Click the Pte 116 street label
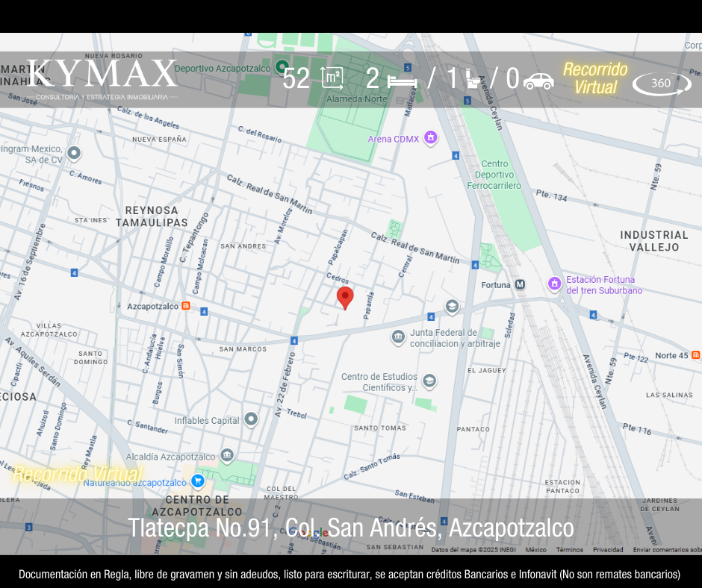This screenshot has width=702, height=588. click(636, 429)
